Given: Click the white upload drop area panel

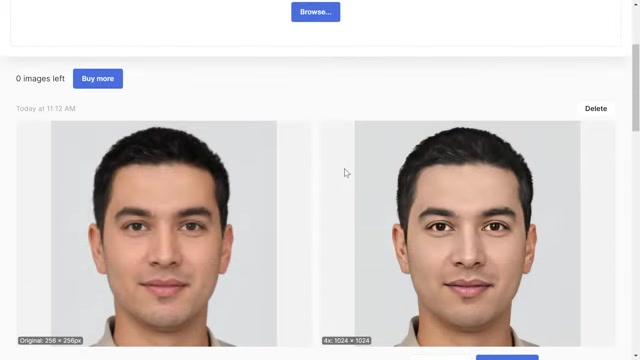Looking at the screenshot, I should tap(316, 22).
